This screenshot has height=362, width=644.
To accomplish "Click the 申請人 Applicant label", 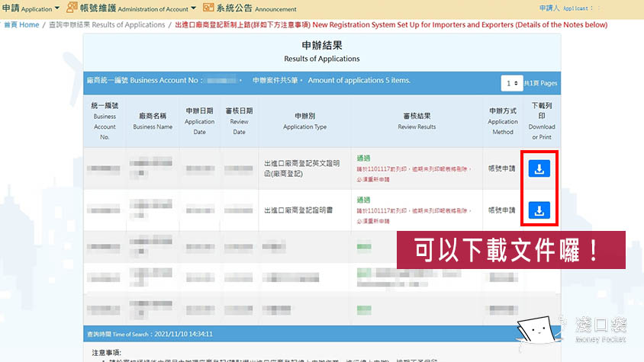I will click(566, 8).
